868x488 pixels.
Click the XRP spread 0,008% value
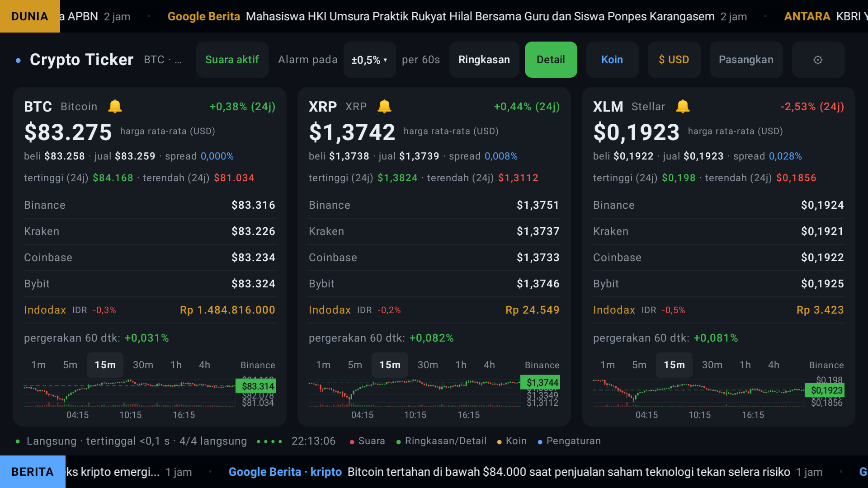501,156
